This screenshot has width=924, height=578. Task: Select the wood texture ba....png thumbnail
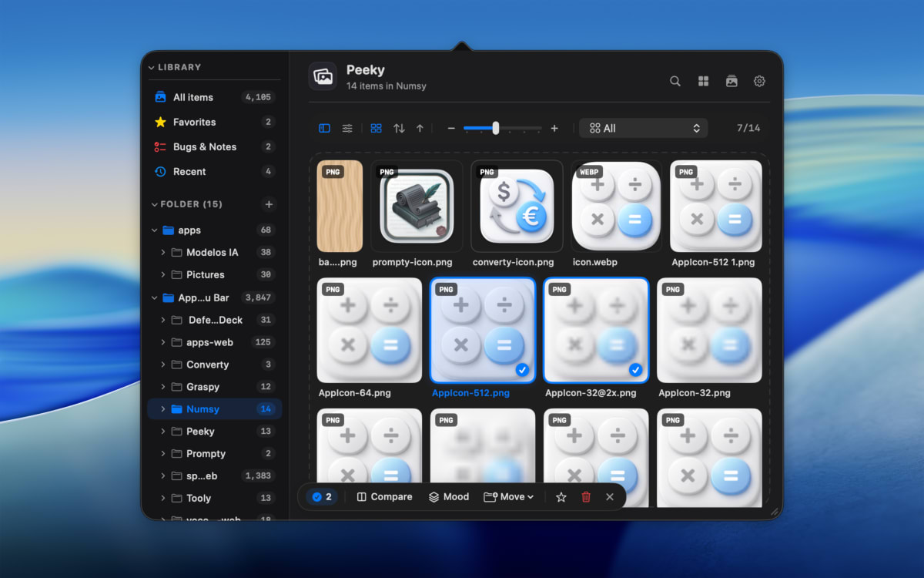(x=340, y=206)
